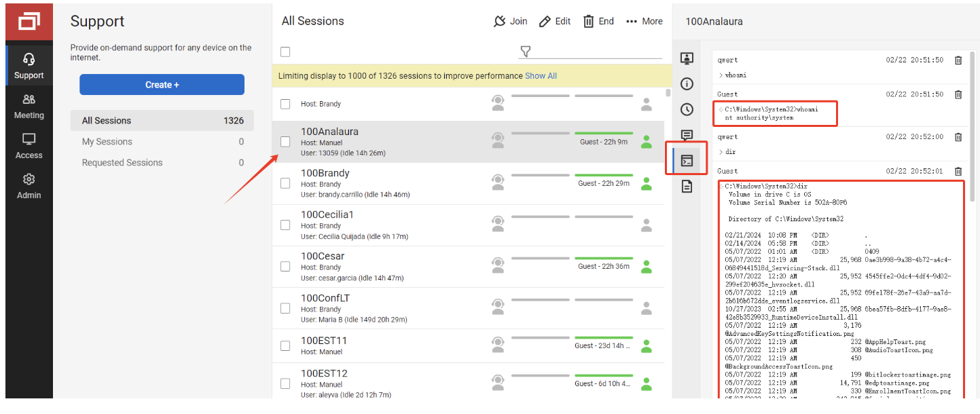The height and width of the screenshot is (414, 980).
Task: Open the Notes document tab icon
Action: (x=687, y=186)
